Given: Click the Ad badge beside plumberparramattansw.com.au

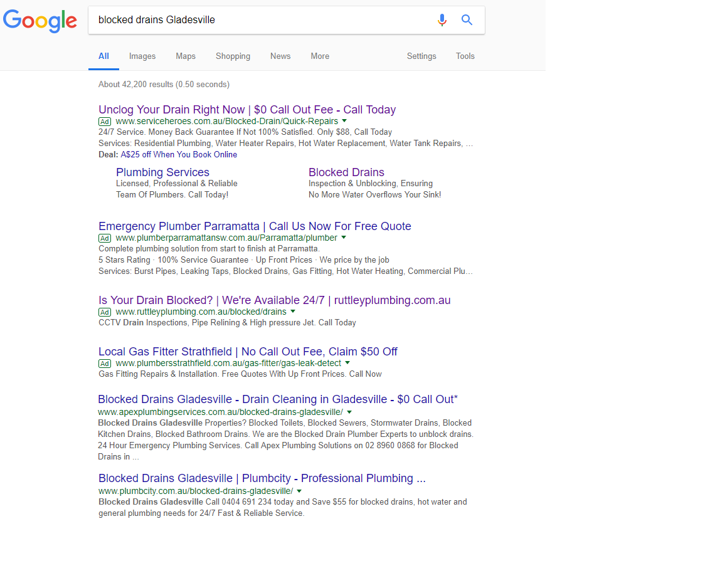Looking at the screenshot, I should [105, 238].
